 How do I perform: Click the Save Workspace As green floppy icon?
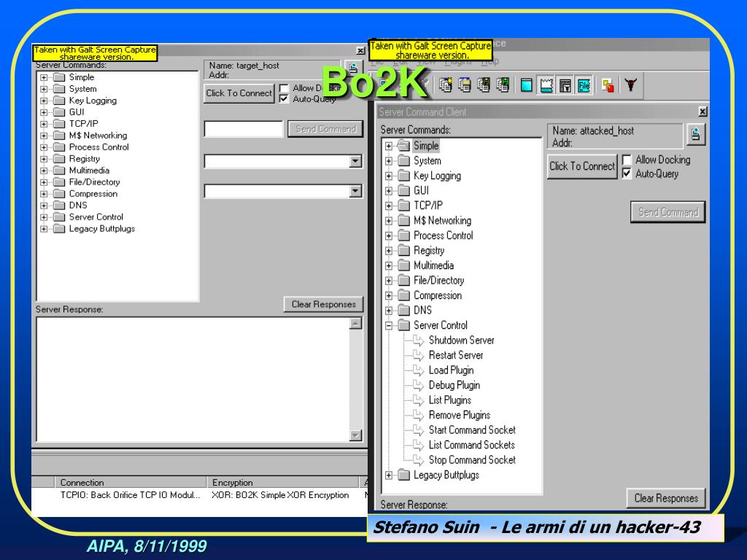coord(503,85)
